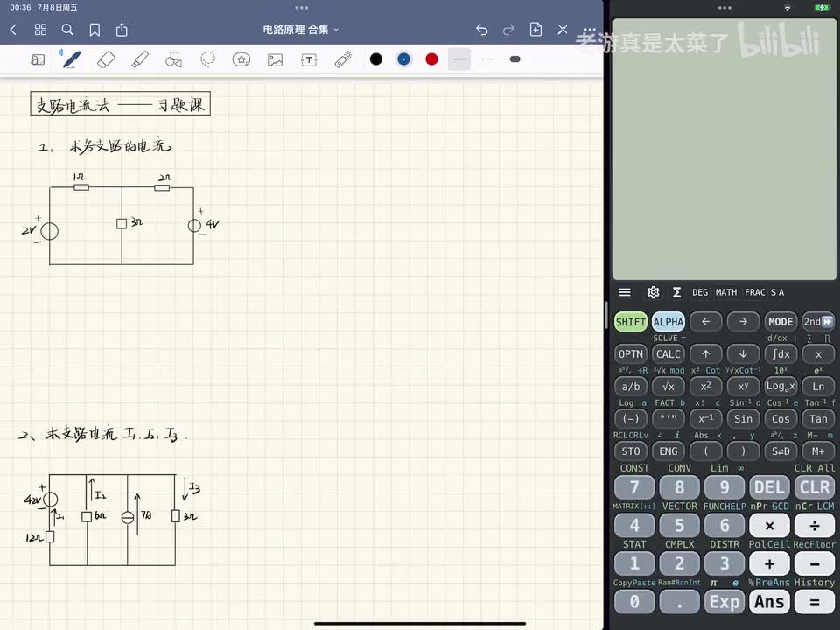Toggle the zoom window tool

(38, 59)
